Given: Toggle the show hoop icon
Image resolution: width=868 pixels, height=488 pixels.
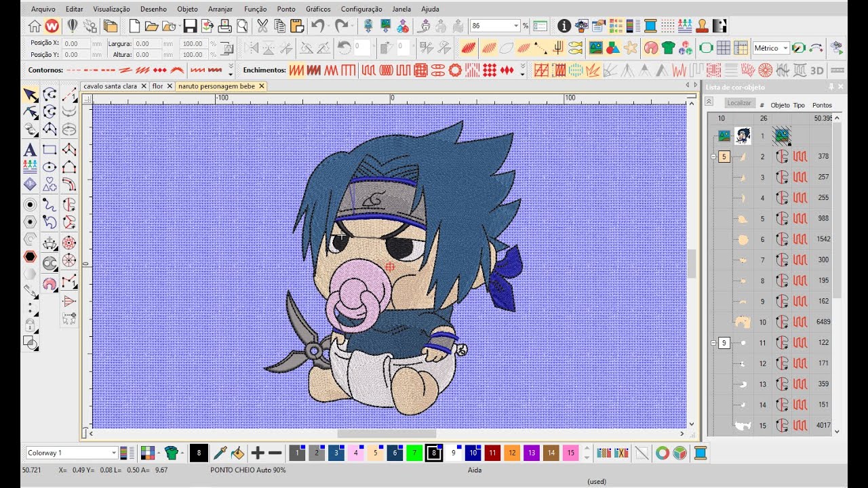Looking at the screenshot, I should [x=706, y=48].
